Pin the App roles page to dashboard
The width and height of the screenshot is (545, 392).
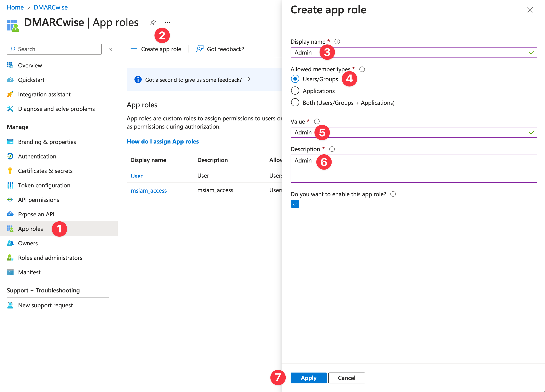click(153, 22)
